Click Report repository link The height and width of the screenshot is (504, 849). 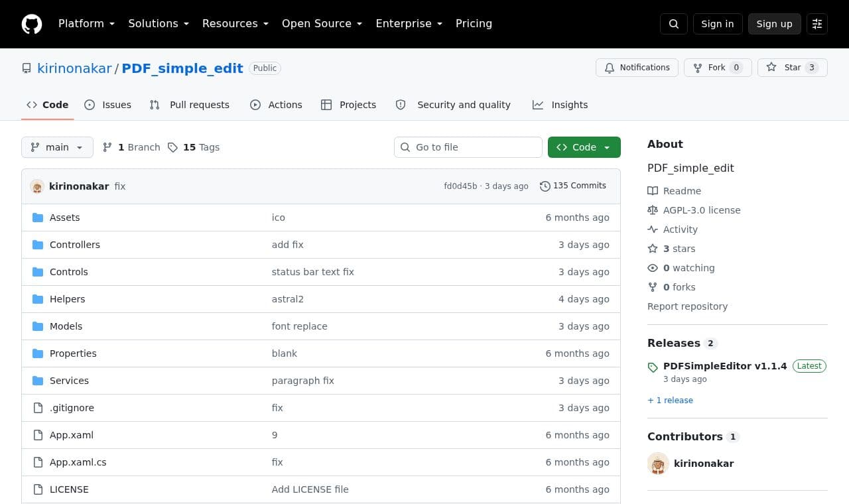[x=687, y=306]
